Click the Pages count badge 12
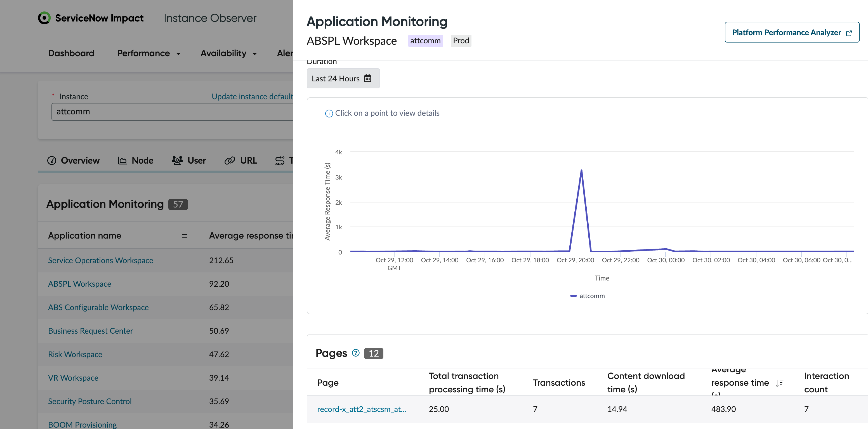This screenshot has width=868, height=429. [x=373, y=353]
